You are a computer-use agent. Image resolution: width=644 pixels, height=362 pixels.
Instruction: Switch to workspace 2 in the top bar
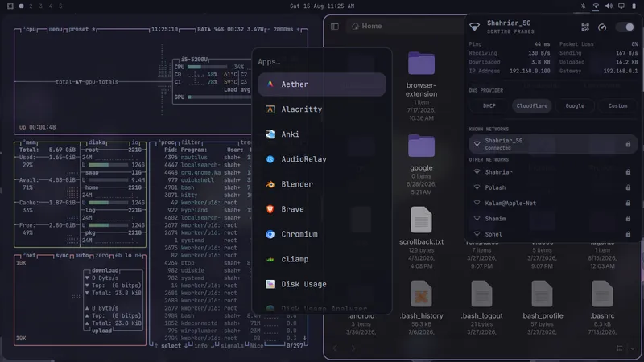click(x=31, y=6)
